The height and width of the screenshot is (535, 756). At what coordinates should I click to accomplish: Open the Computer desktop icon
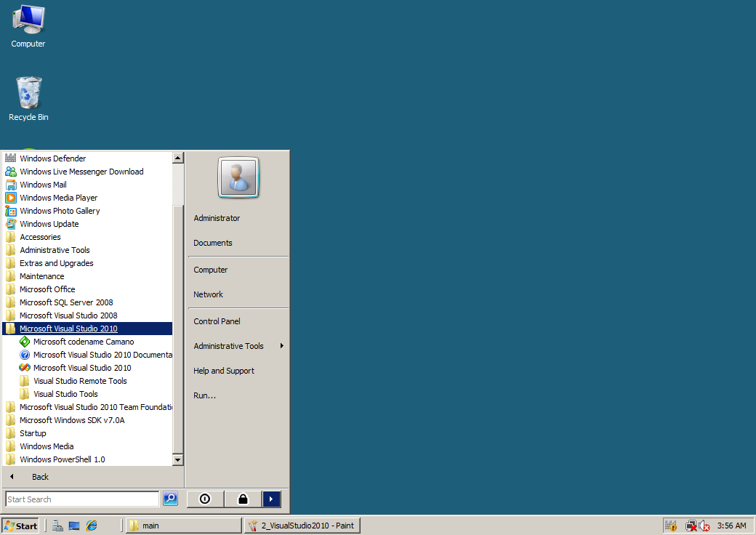[x=28, y=26]
